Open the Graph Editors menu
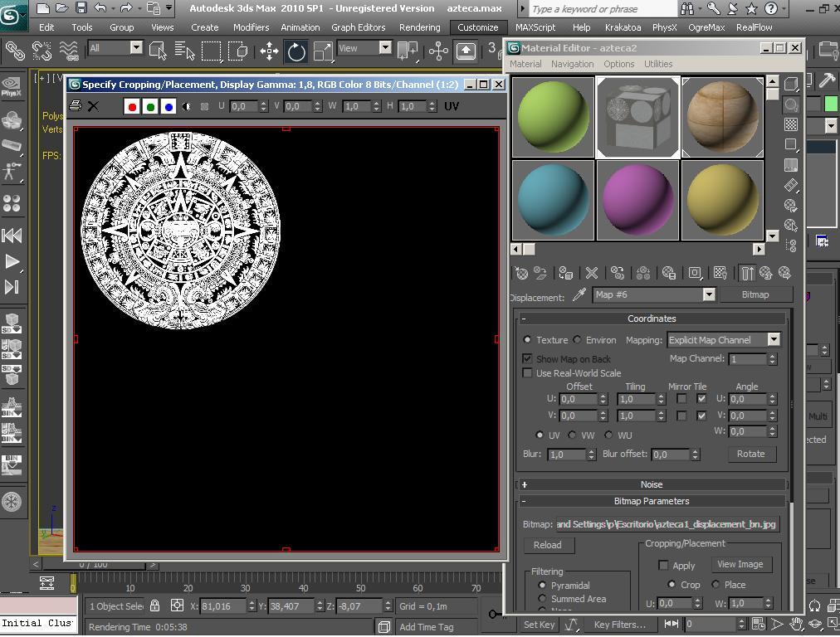Image resolution: width=840 pixels, height=637 pixels. (358, 27)
